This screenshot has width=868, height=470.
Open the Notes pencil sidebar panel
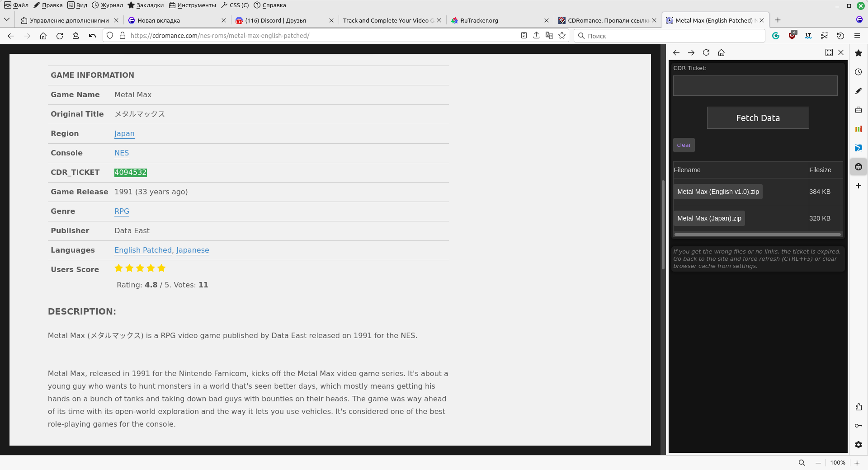[859, 91]
